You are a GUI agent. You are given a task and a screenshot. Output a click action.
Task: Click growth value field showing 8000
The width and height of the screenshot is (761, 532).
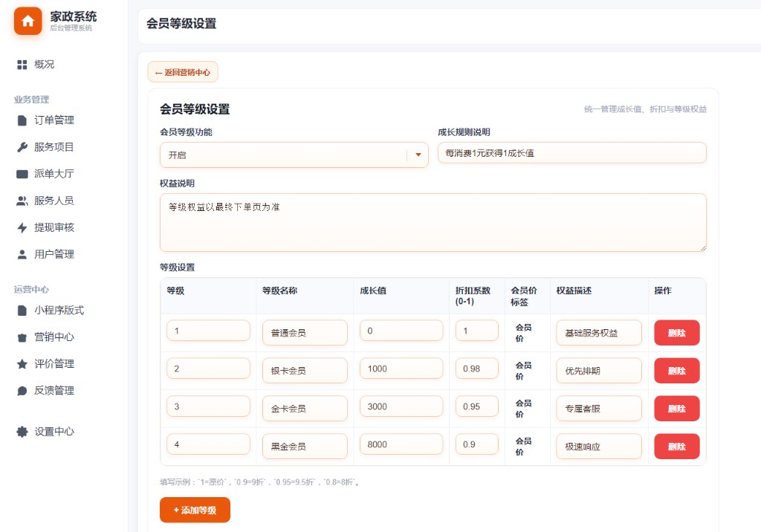coord(401,444)
